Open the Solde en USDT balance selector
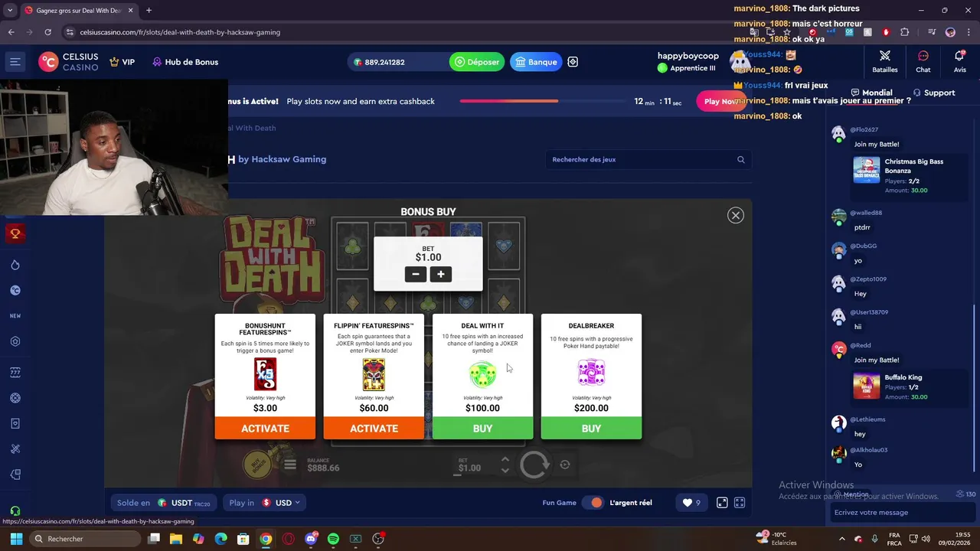Image resolution: width=980 pixels, height=551 pixels. tap(165, 503)
